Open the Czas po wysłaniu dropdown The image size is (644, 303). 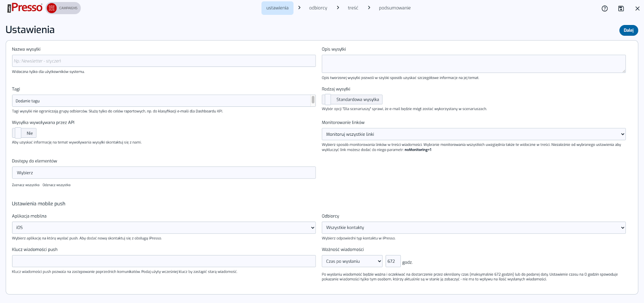tap(352, 261)
